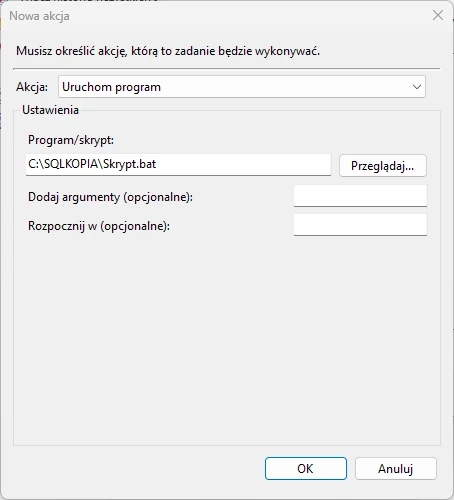454x500 pixels.
Task: Click the empty area inside Ustawienia group
Action: 227,340
